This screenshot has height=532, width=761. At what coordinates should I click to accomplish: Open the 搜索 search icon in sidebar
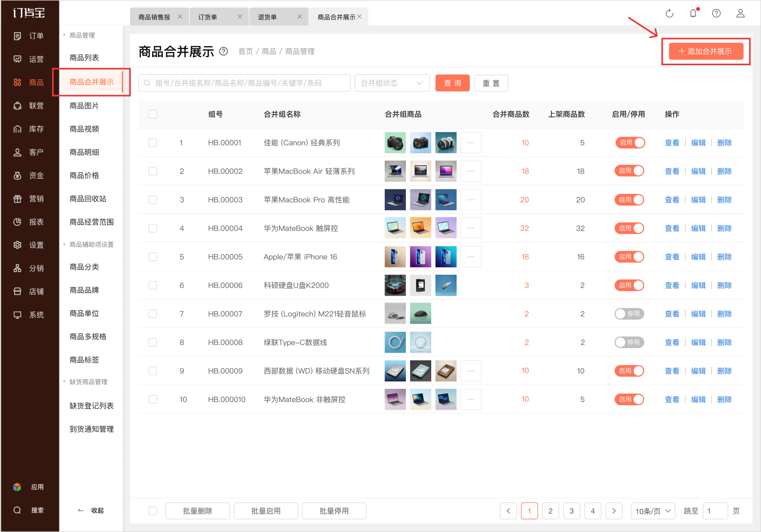point(17,510)
